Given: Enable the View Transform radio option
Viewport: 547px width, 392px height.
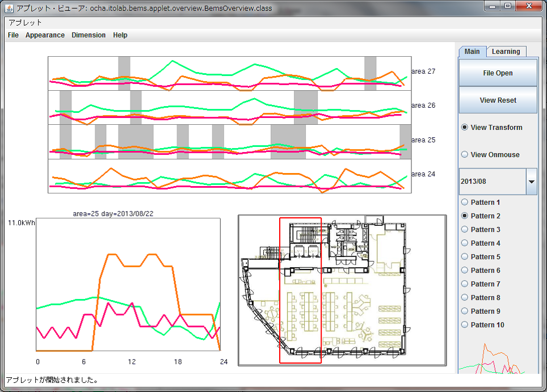Looking at the screenshot, I should coord(465,128).
